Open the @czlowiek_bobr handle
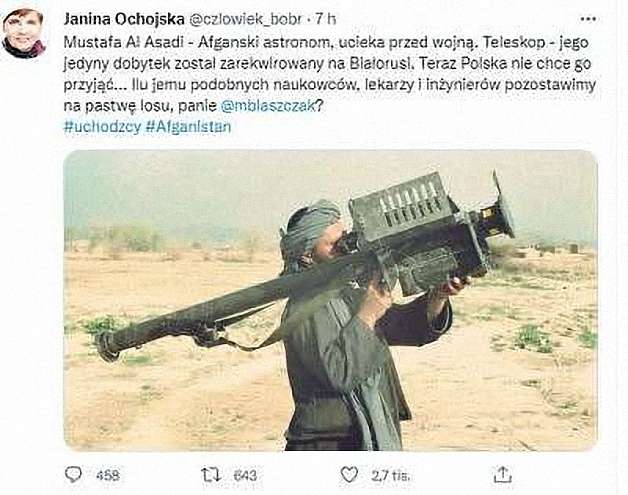Image resolution: width=628 pixels, height=495 pixels. point(245,19)
